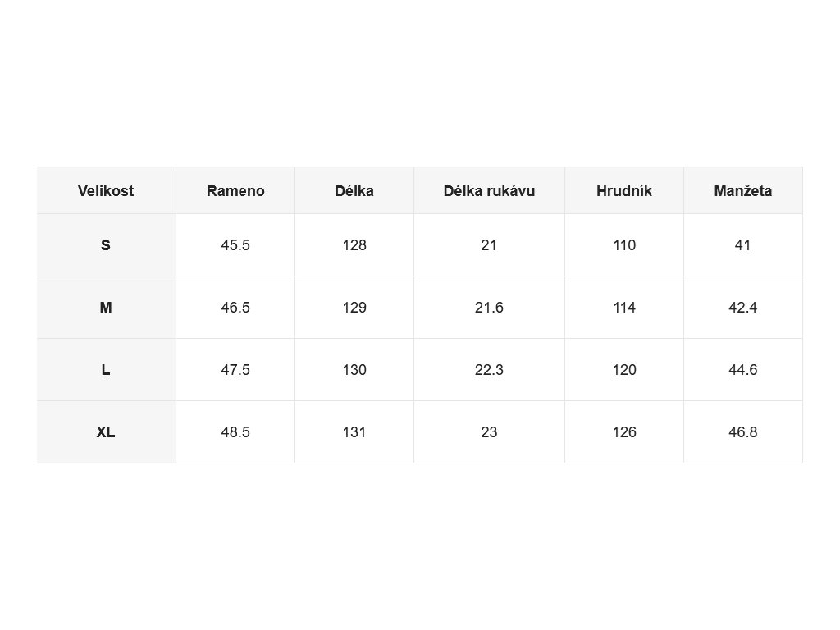The width and height of the screenshot is (840, 630).
Task: Select the 126 chest value cell
Action: [x=624, y=431]
